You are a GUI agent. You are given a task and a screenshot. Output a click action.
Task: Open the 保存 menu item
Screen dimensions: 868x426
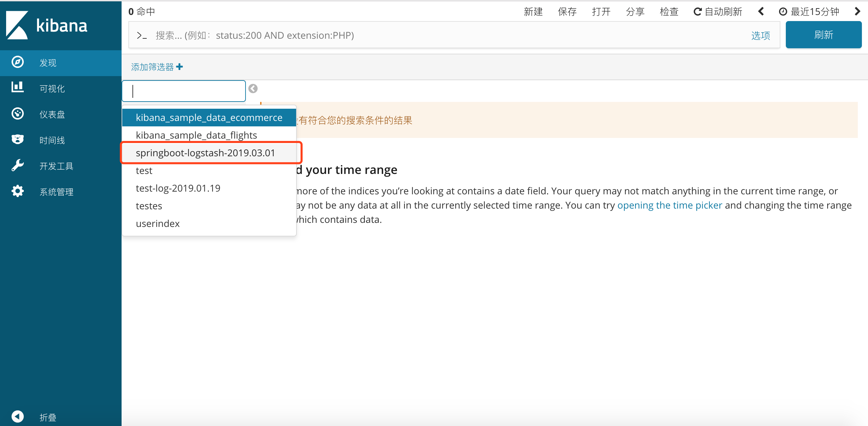(567, 12)
